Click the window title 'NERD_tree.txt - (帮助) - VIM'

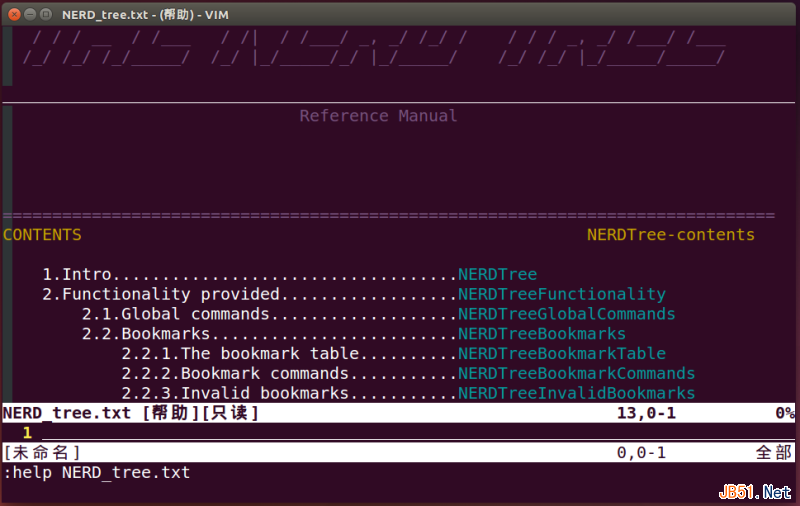click(145, 15)
